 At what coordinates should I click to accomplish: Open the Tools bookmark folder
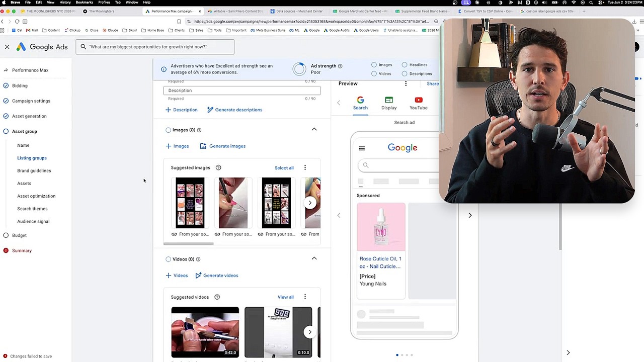[215, 30]
